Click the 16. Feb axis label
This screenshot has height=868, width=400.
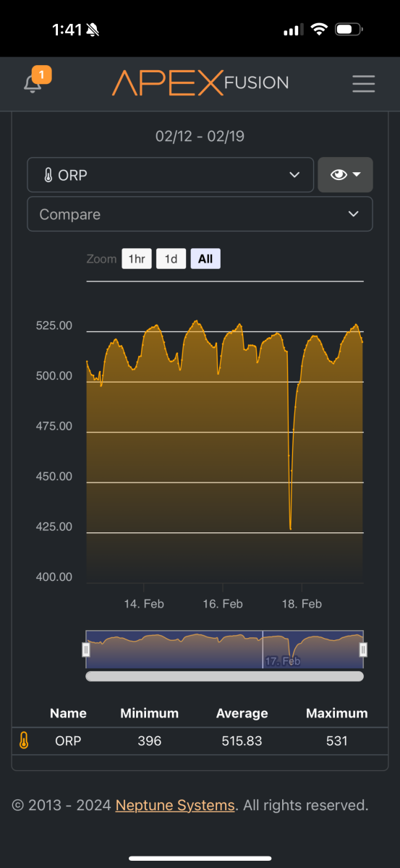coord(223,604)
